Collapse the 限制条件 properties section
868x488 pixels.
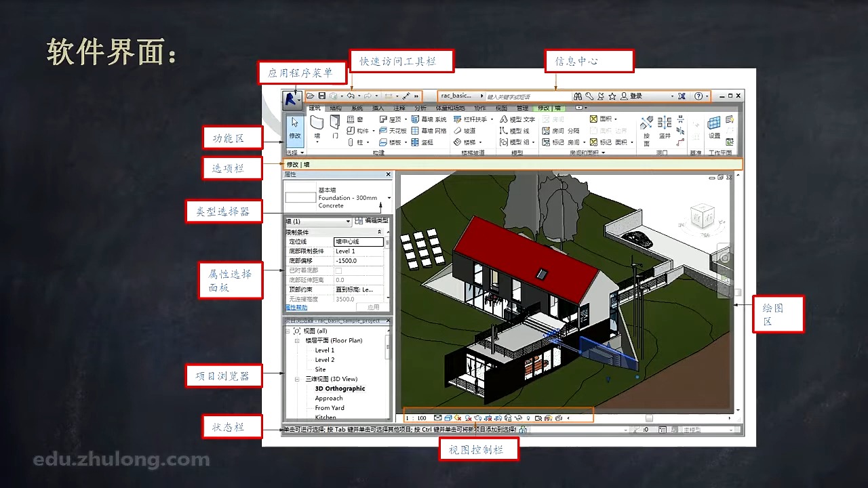point(380,232)
